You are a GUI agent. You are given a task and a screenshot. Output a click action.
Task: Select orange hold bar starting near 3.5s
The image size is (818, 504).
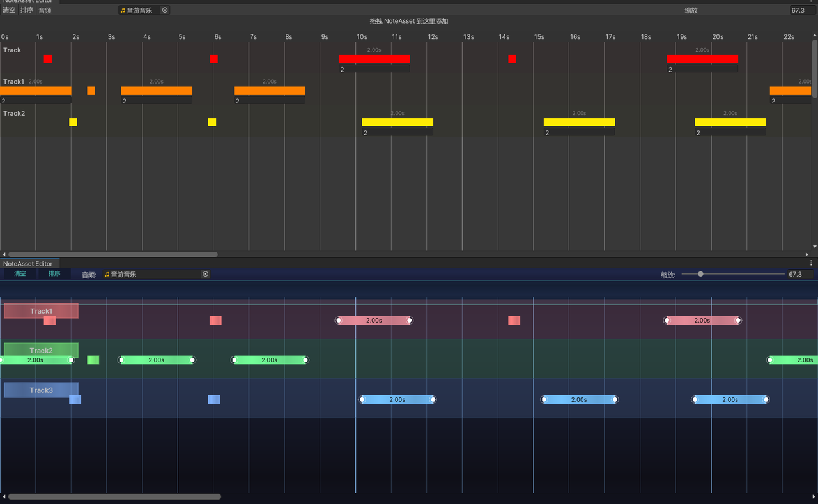(x=157, y=90)
